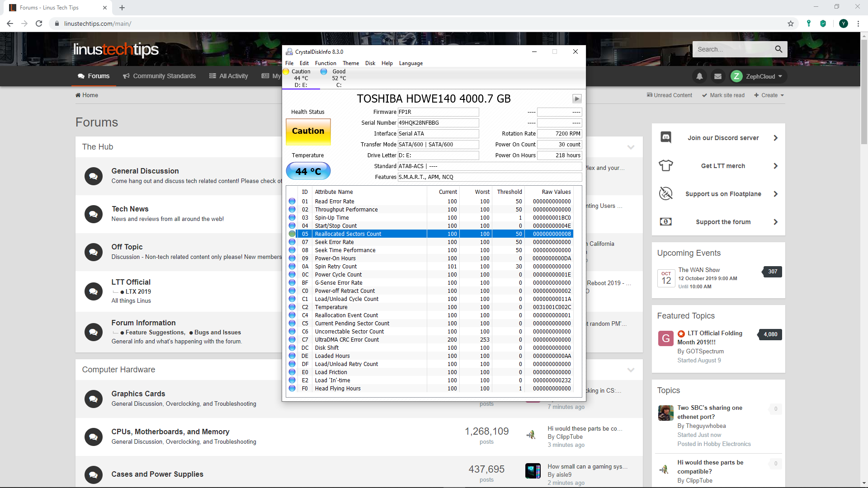
Task: Click the search magnifier icon
Action: click(778, 49)
